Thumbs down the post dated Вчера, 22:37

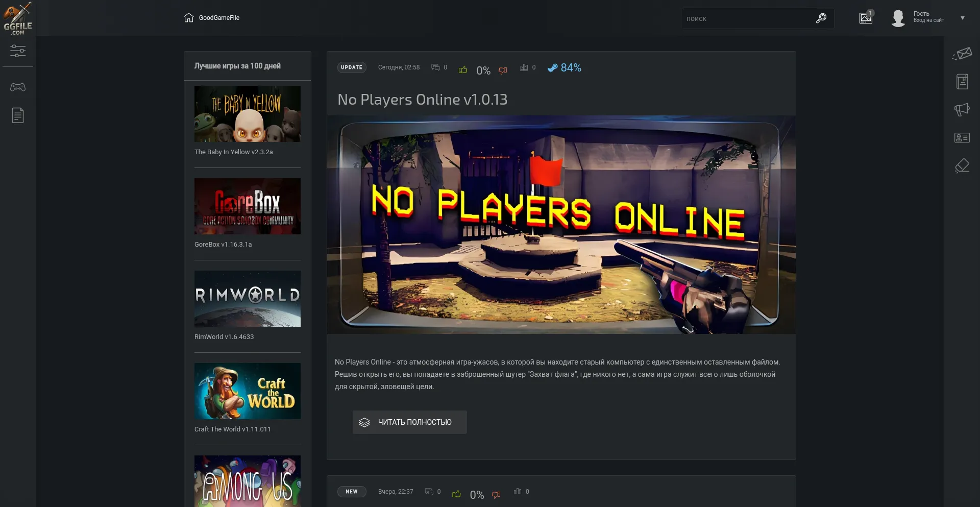click(x=496, y=495)
